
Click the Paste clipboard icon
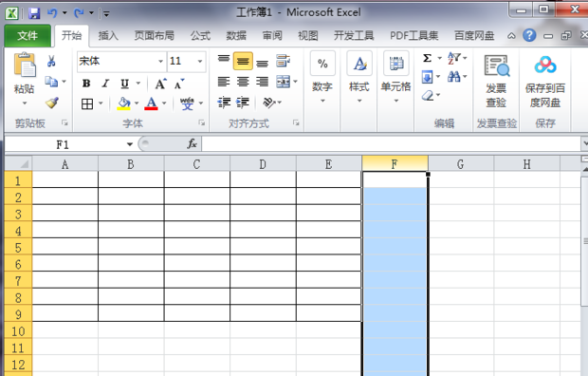tap(25, 65)
